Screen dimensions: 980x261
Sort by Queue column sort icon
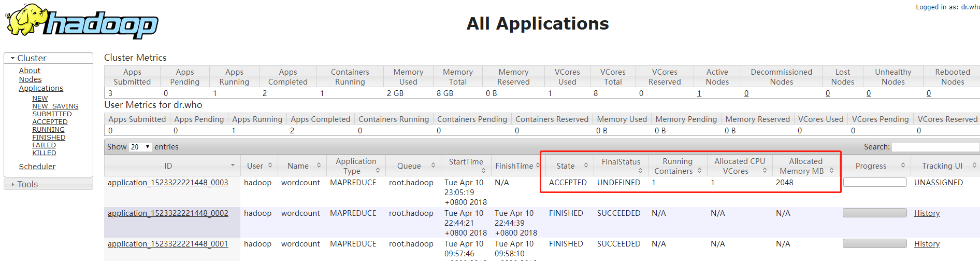[x=433, y=166]
